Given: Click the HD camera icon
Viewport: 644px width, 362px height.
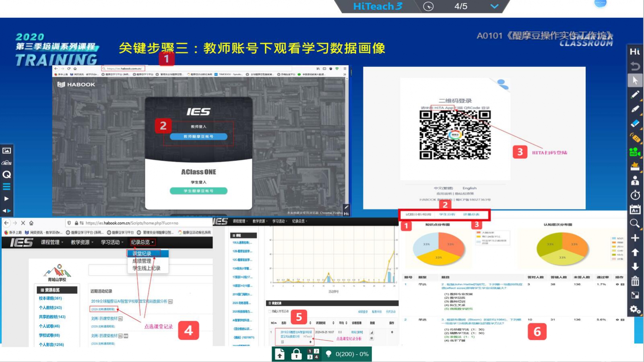Looking at the screenshot, I should [x=635, y=153].
